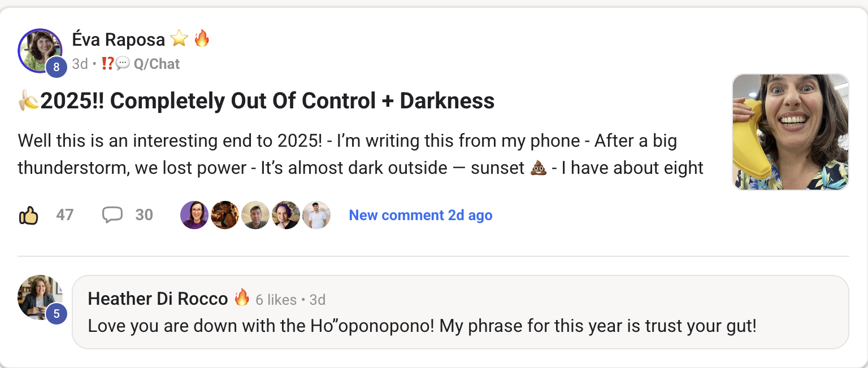
Task: Click the speech bubble comment icon
Action: coord(112,215)
